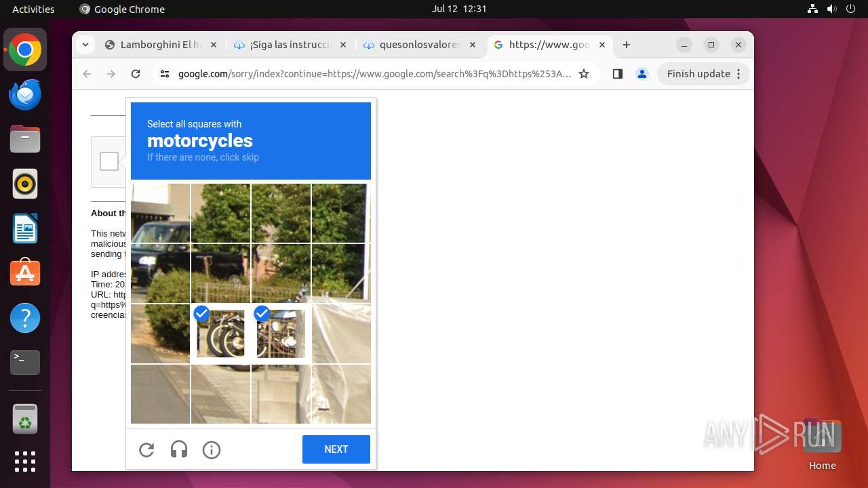Screen dimensions: 868x488
Task: Select bottom-right tarp and pavement tile
Action: coord(341,394)
